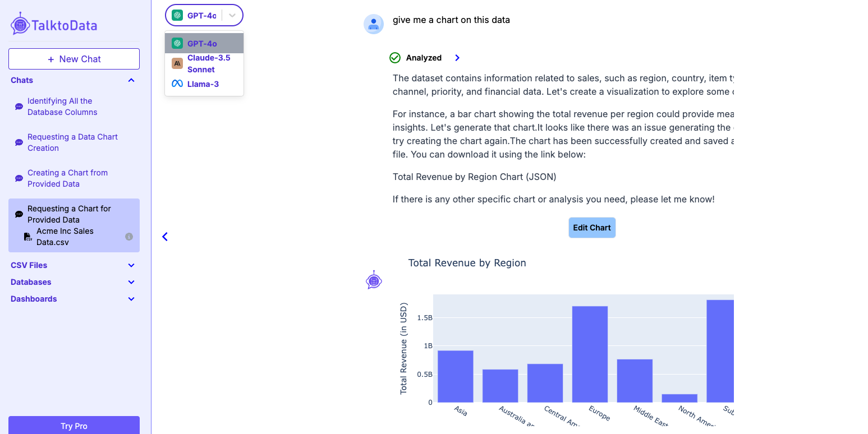The height and width of the screenshot is (434, 868).
Task: Open the 'Creating a Chart from Provided Data' chat
Action: [67, 178]
